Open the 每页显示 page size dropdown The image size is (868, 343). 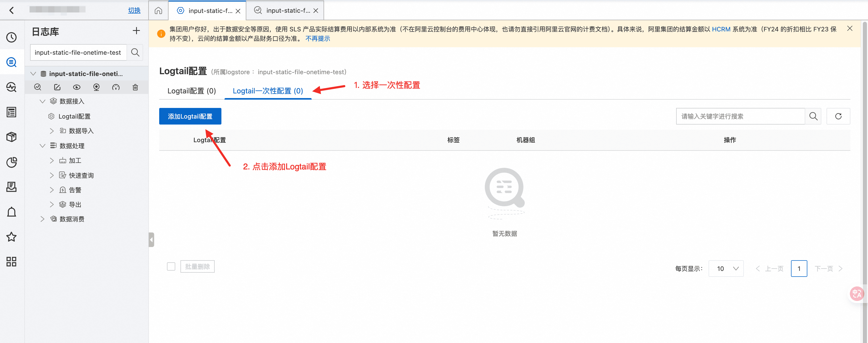click(x=726, y=269)
